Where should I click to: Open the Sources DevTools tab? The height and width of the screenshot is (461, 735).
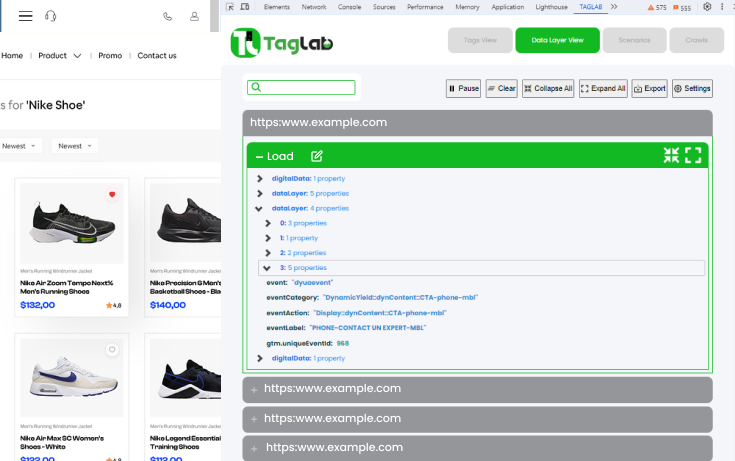click(384, 7)
